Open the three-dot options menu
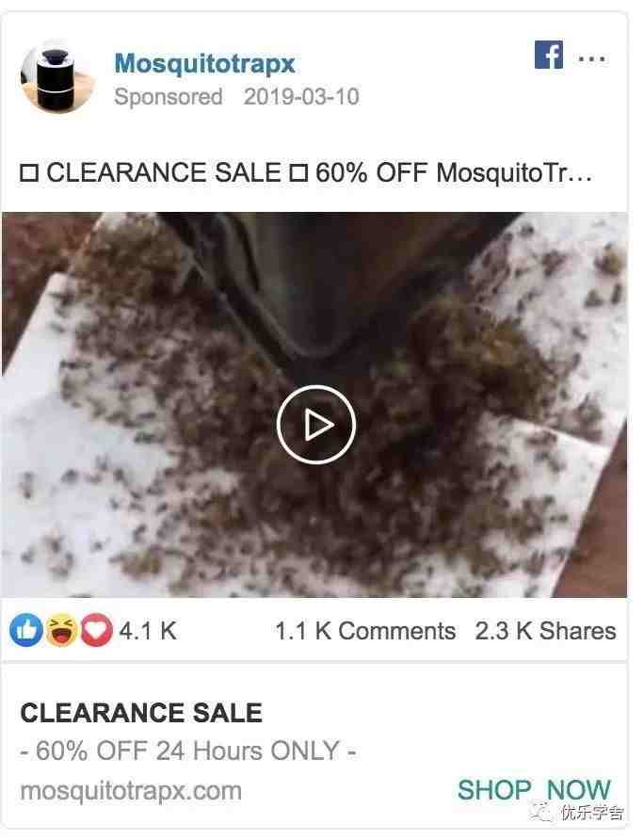 click(592, 57)
